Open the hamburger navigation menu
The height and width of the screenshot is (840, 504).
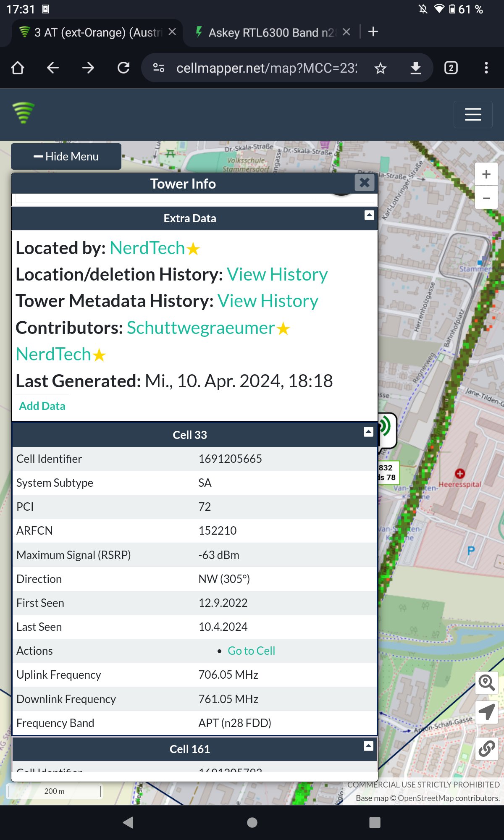pos(473,114)
